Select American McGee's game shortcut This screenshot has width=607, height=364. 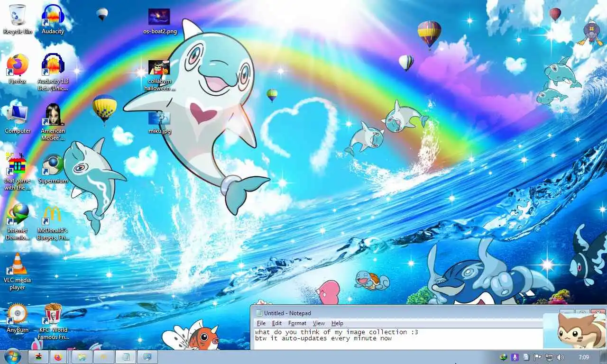click(x=53, y=122)
